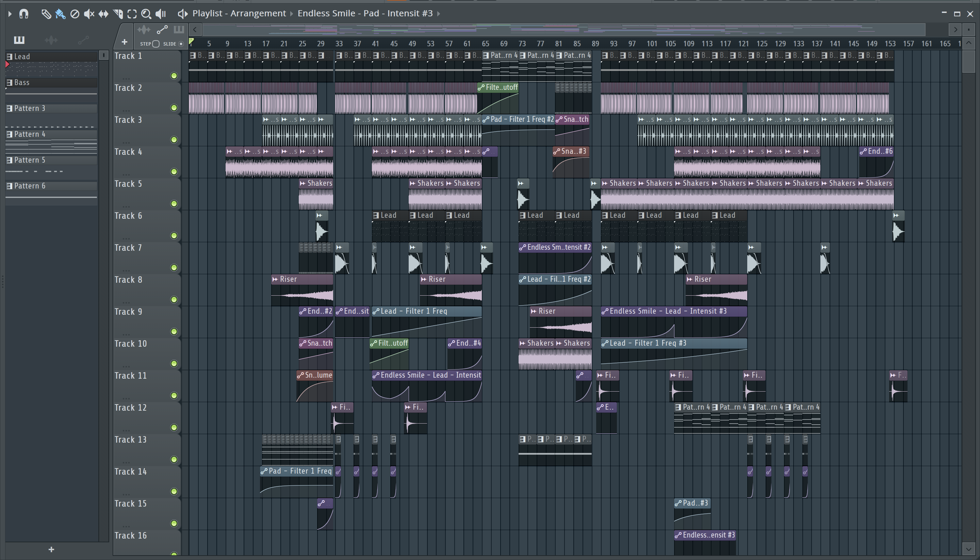Image resolution: width=980 pixels, height=560 pixels.
Task: Select the Slice tool
Action: (x=118, y=14)
